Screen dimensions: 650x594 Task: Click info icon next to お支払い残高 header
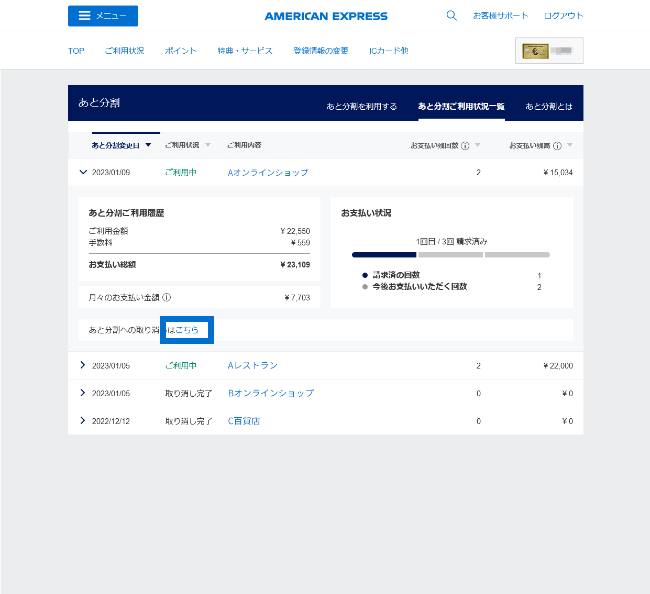(x=557, y=145)
